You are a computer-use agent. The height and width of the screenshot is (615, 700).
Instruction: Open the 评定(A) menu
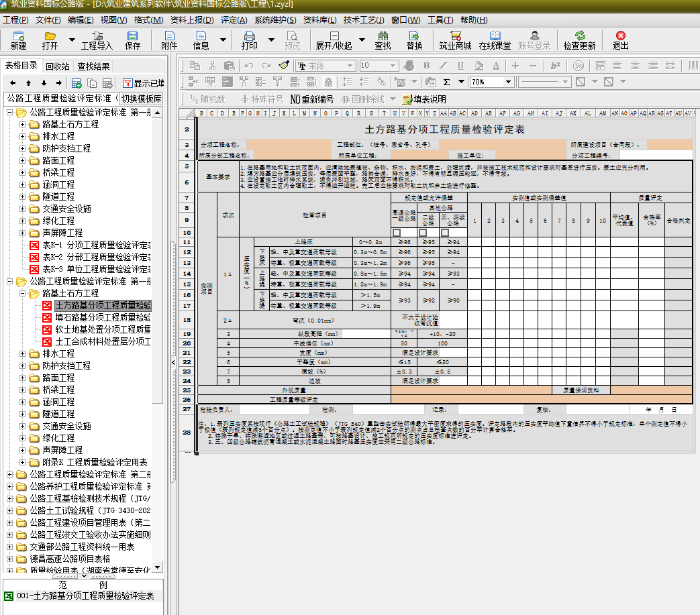click(234, 20)
